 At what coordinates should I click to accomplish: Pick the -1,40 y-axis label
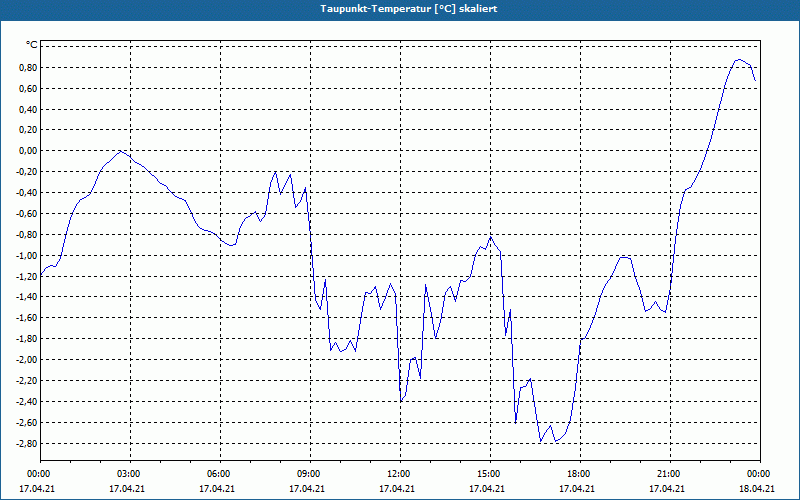[27, 297]
